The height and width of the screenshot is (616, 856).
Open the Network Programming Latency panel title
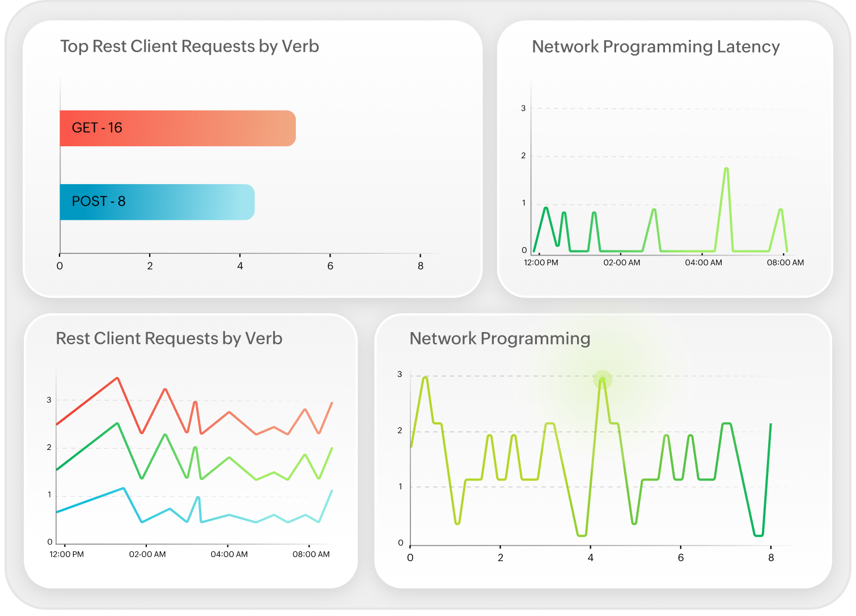[655, 46]
